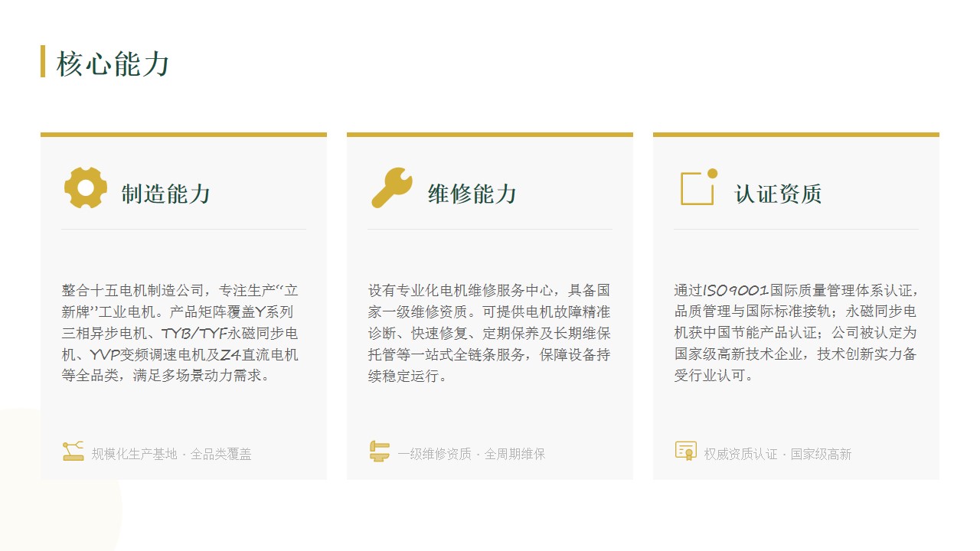Click the footer text 权威资质认证 · 国家级高新
This screenshot has width=980, height=551.
click(x=778, y=454)
